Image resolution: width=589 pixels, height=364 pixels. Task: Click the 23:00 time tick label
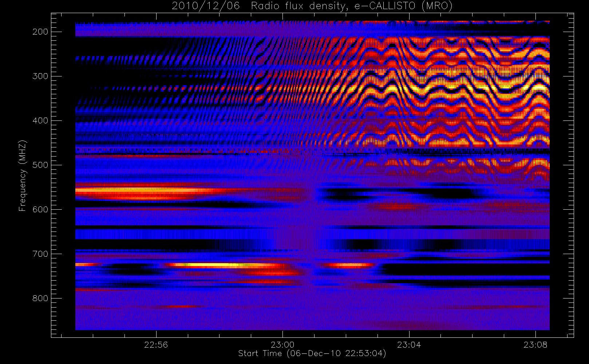tap(282, 345)
